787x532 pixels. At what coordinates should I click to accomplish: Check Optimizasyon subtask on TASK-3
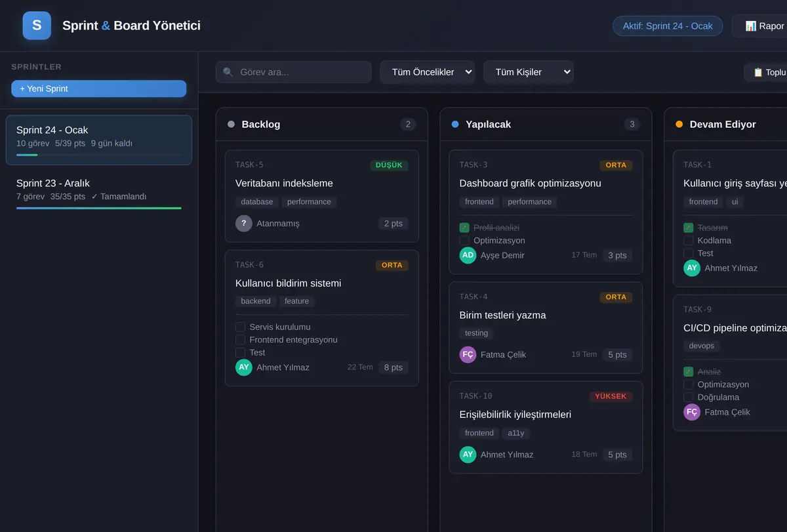[x=464, y=241]
